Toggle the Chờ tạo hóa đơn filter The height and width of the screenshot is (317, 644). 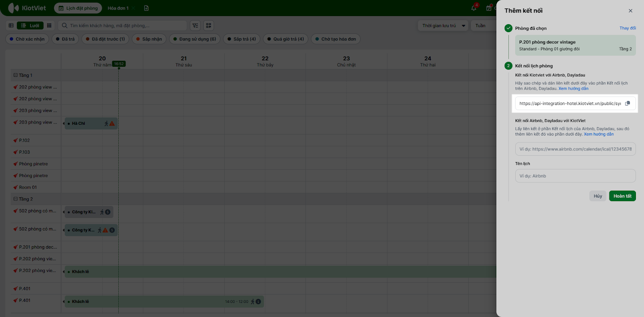click(336, 39)
